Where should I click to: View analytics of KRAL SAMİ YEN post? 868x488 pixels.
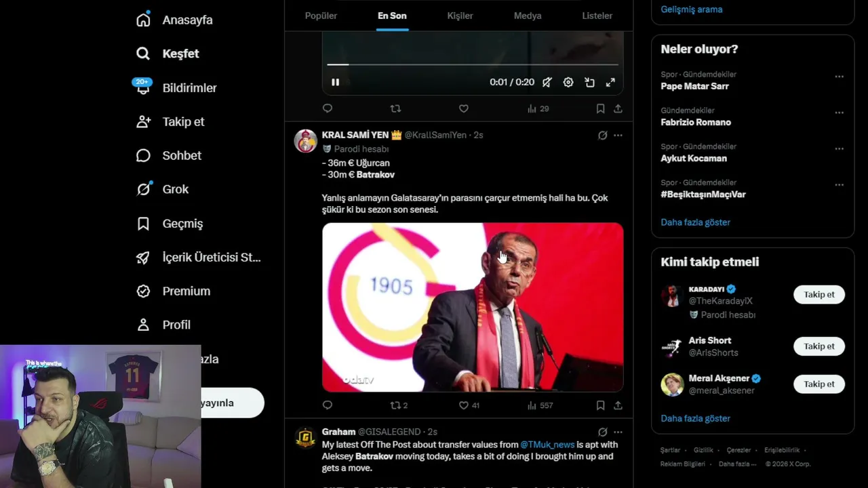tap(540, 405)
